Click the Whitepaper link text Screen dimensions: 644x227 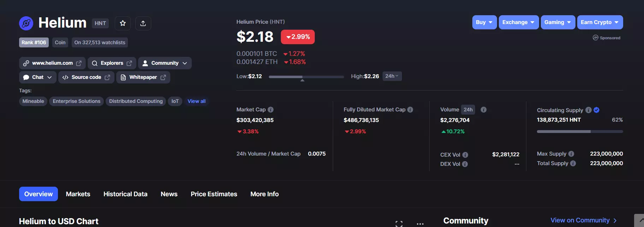tap(143, 77)
